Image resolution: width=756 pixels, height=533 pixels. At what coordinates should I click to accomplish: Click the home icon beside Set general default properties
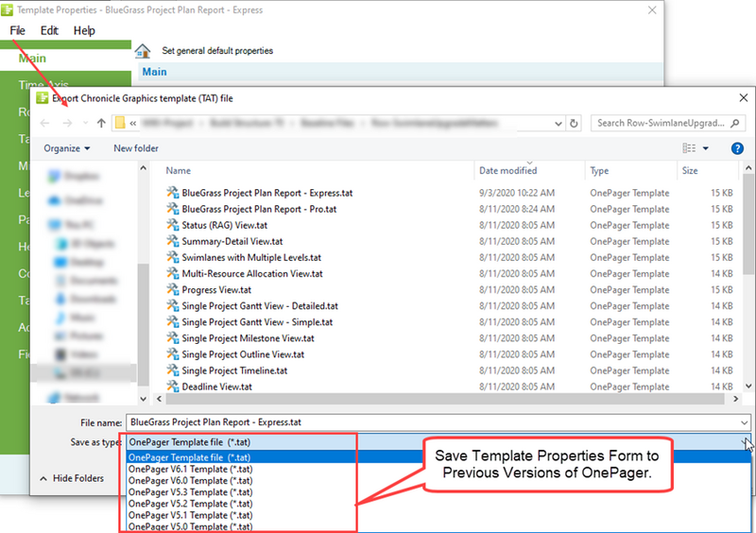pyautogui.click(x=143, y=51)
